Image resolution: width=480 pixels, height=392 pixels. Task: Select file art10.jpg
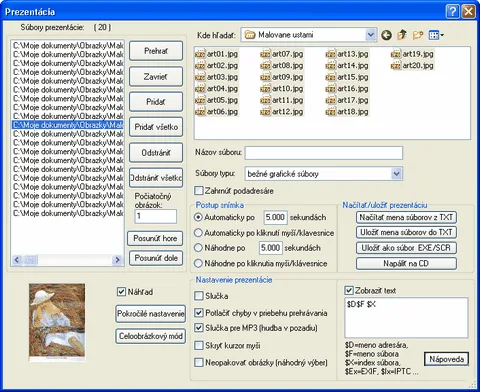point(282,89)
